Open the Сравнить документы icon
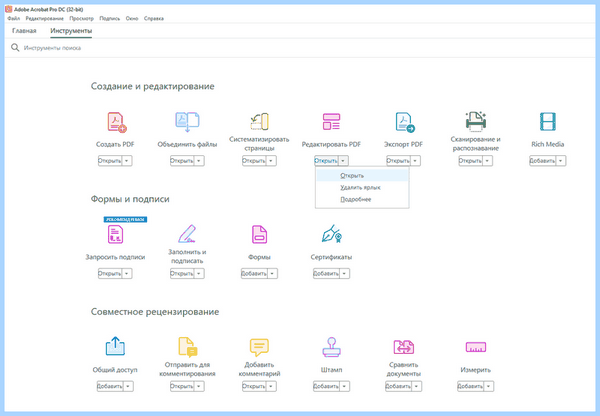Image resolution: width=600 pixels, height=416 pixels. (404, 347)
